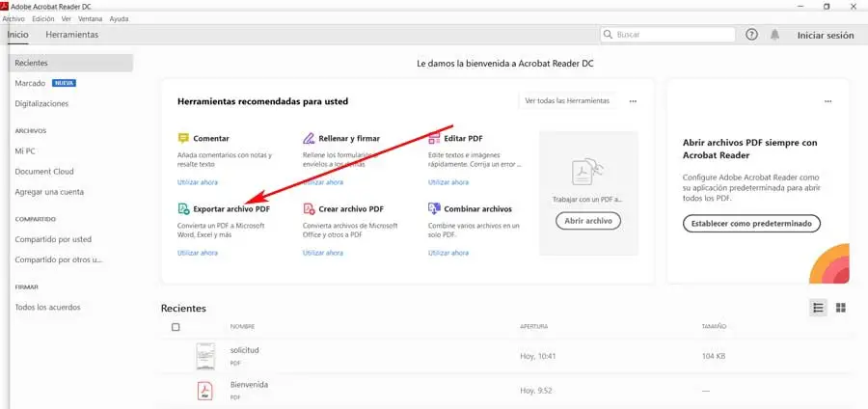
Task: Switch to the Inicio tab
Action: (17, 35)
